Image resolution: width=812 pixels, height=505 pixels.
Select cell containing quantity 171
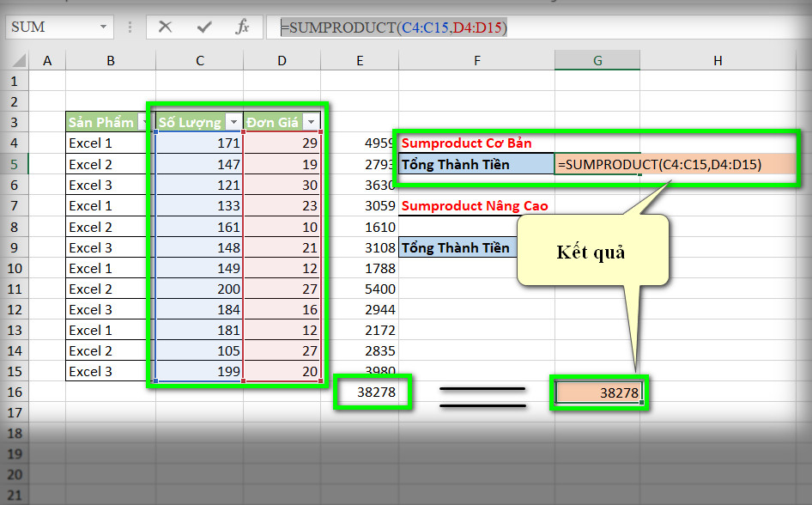(199, 143)
